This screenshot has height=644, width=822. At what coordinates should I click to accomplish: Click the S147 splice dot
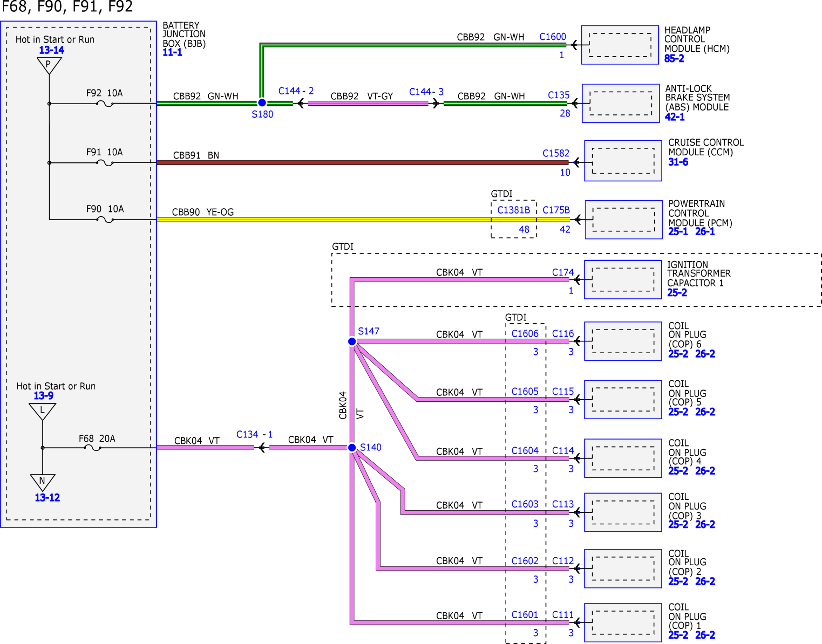(352, 341)
